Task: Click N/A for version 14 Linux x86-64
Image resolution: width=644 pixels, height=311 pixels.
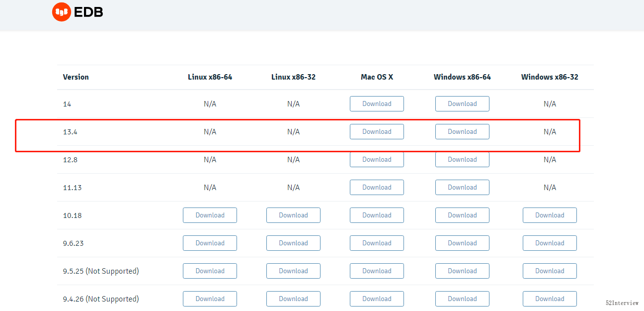Action: coord(210,104)
